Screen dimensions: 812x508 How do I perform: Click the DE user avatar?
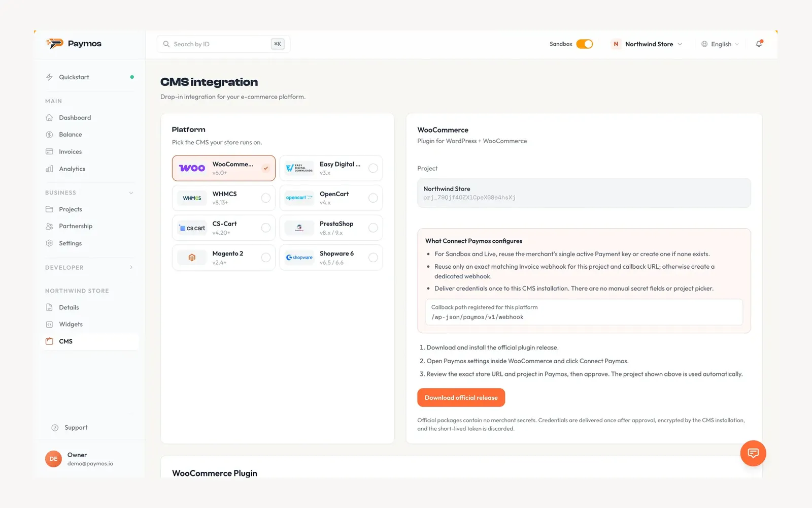click(x=53, y=459)
